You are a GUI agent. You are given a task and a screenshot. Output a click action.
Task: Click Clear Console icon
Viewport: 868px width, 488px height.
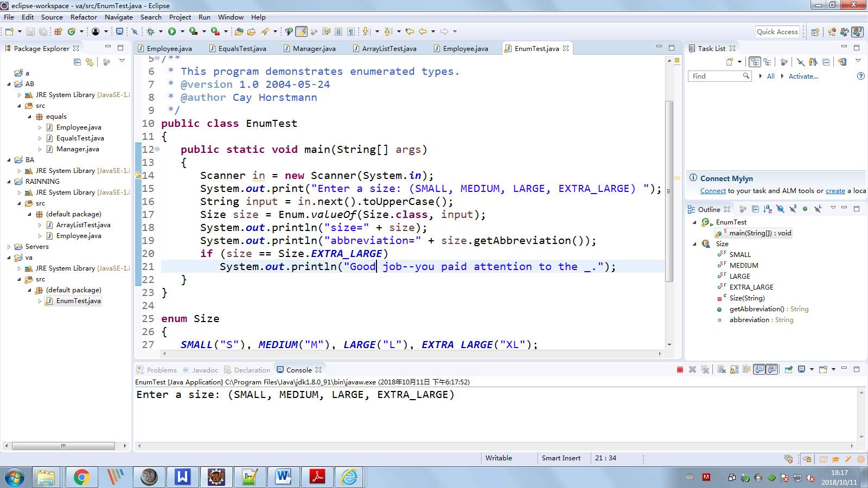[722, 369]
